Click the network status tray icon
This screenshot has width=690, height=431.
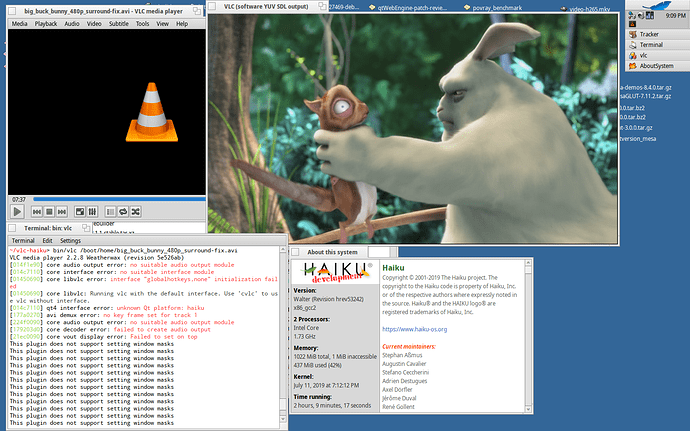(x=632, y=15)
